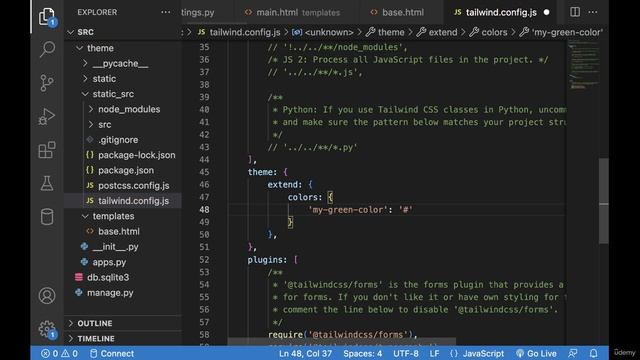Open the Manage gear settings icon
Viewport: 640px width, 360px height.
point(47,329)
